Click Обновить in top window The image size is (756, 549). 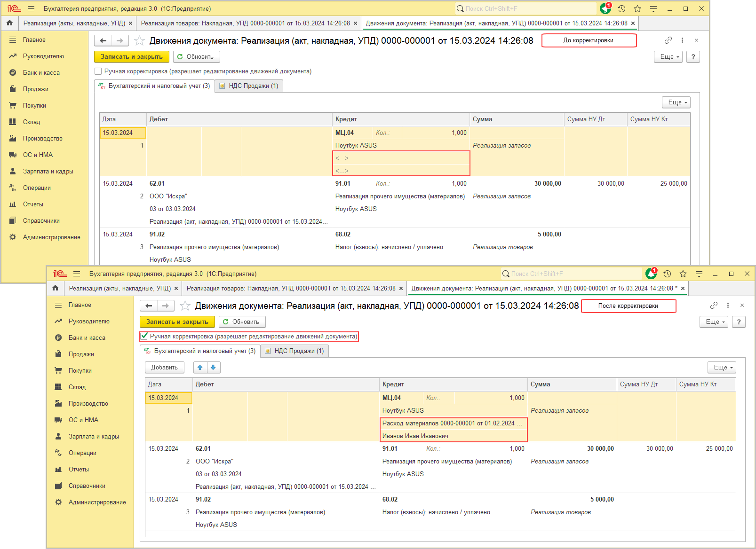click(196, 57)
